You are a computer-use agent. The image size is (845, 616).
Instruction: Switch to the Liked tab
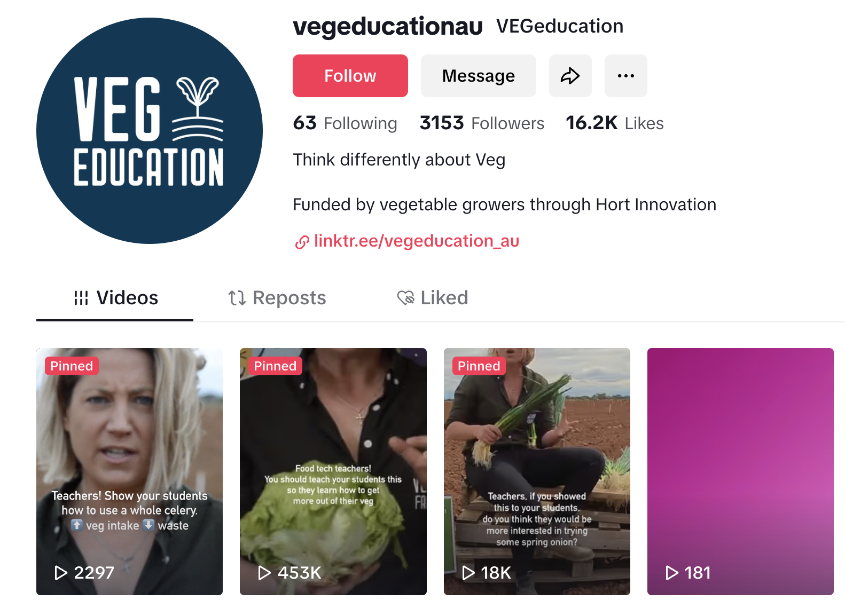(433, 298)
